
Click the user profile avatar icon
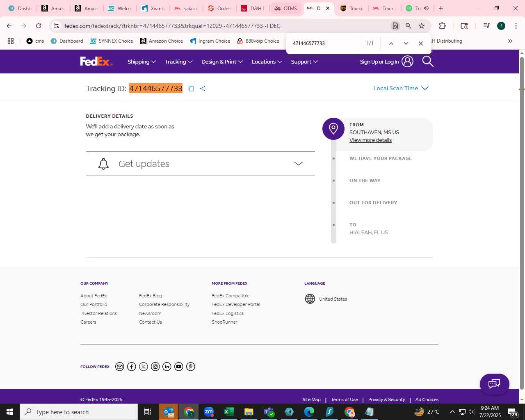(407, 62)
